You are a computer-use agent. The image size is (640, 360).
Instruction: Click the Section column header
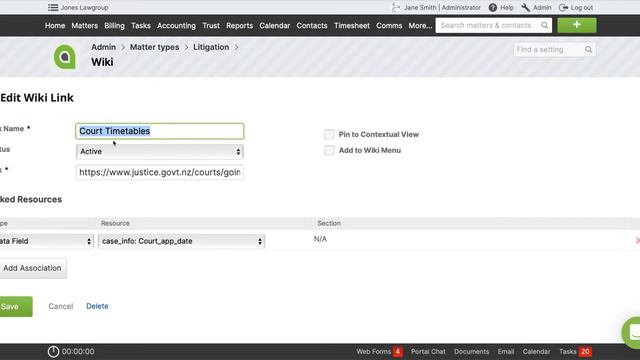click(329, 223)
